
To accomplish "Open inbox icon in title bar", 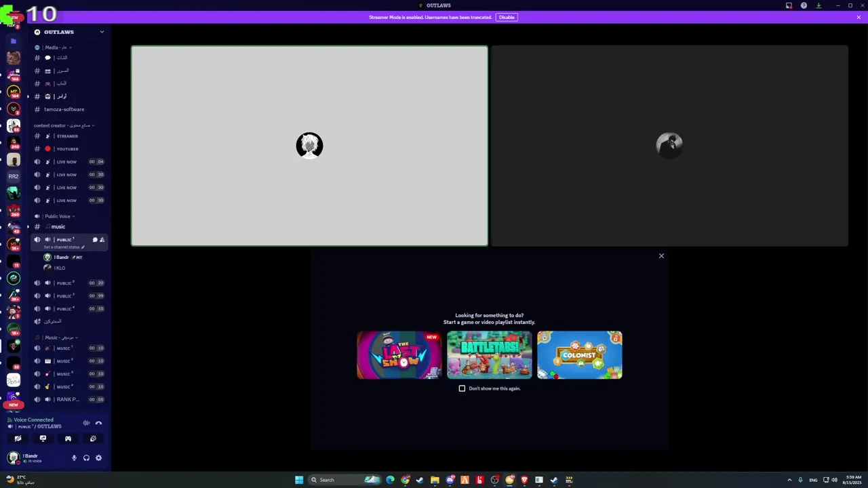I will (789, 5).
